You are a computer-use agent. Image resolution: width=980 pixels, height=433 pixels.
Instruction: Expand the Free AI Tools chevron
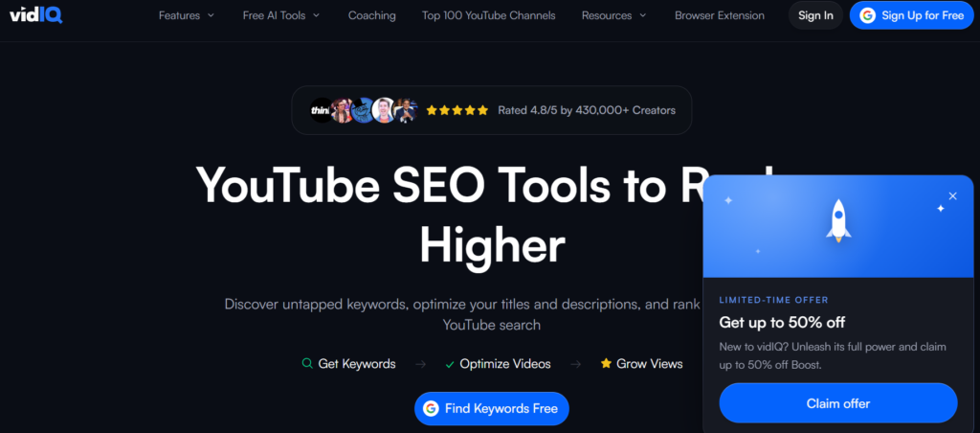pos(316,15)
